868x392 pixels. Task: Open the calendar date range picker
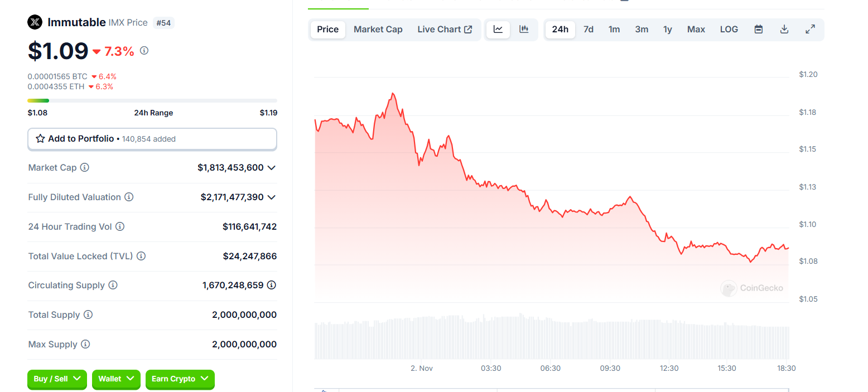[x=759, y=30]
